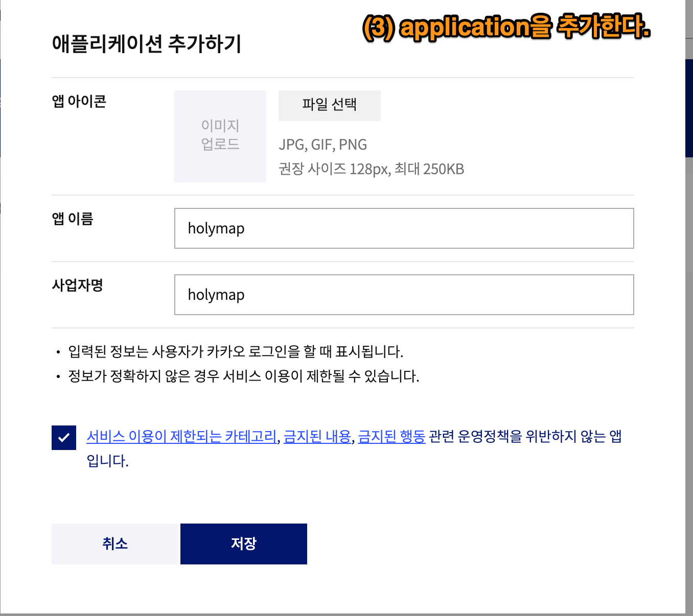
Task: Click the 이미지 업로드 icon placeholder
Action: tap(220, 136)
